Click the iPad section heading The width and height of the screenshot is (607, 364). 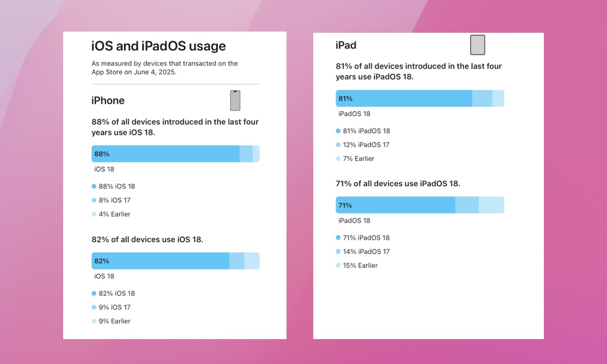click(346, 45)
